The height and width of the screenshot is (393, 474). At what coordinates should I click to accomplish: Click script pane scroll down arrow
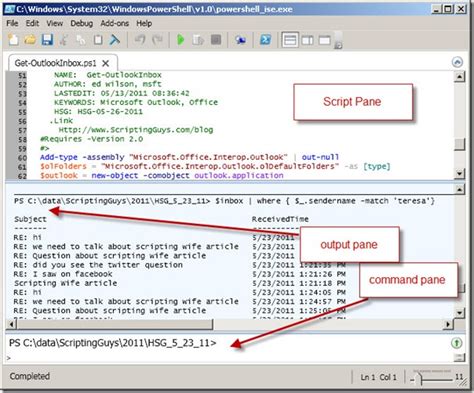coord(460,173)
